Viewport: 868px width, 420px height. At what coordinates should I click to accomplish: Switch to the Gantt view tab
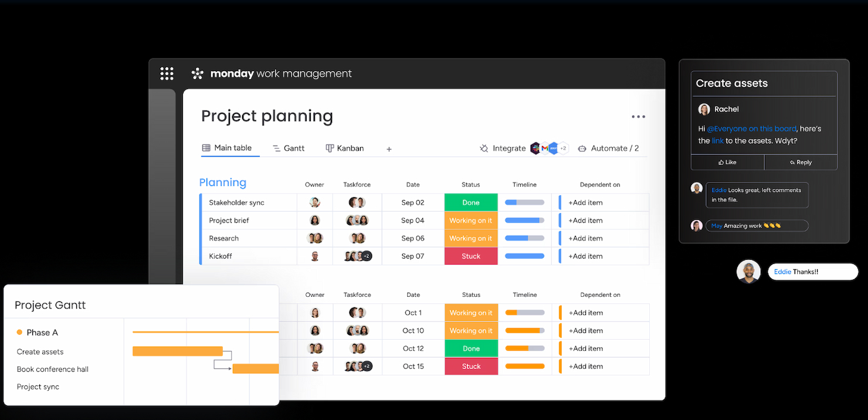point(289,148)
